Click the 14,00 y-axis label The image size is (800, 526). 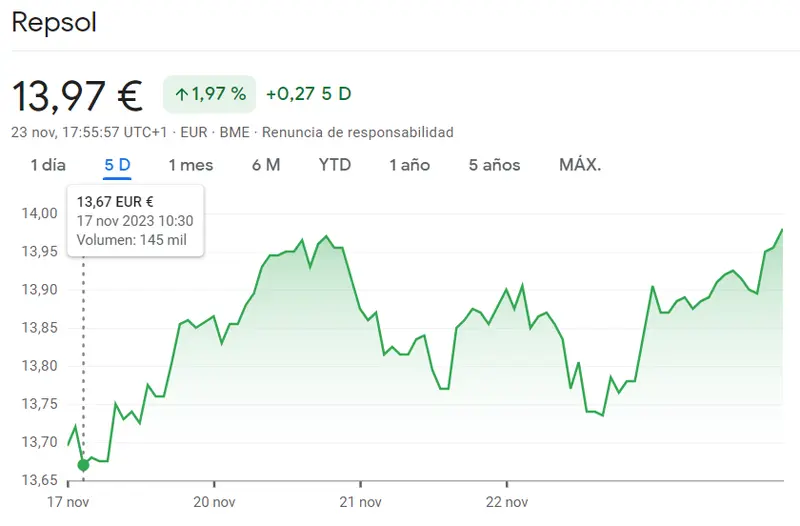coord(39,213)
